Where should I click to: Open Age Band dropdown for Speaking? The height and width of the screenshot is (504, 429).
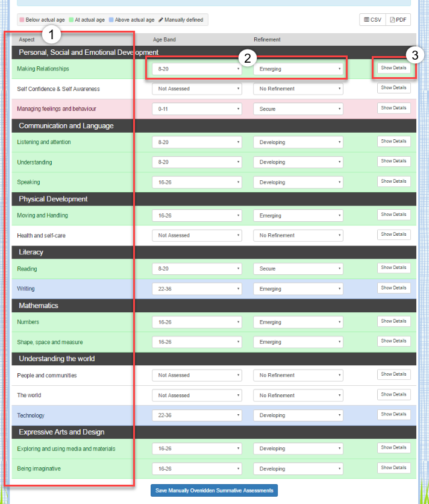[197, 182]
